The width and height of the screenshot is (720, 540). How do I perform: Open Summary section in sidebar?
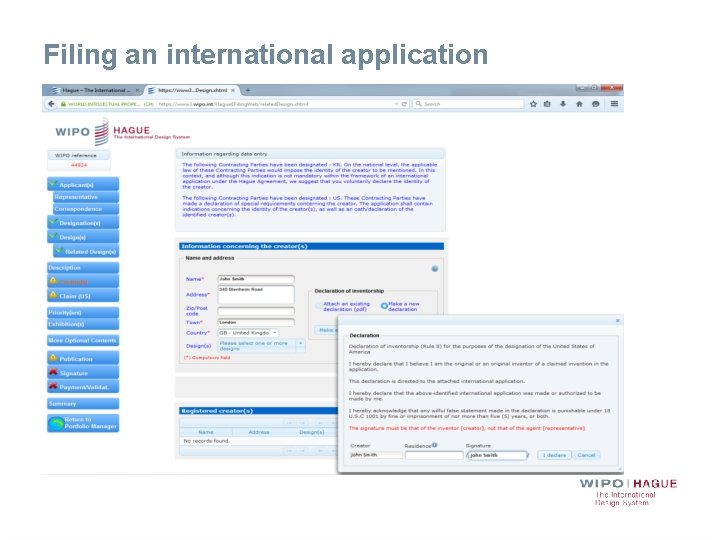pyautogui.click(x=83, y=404)
